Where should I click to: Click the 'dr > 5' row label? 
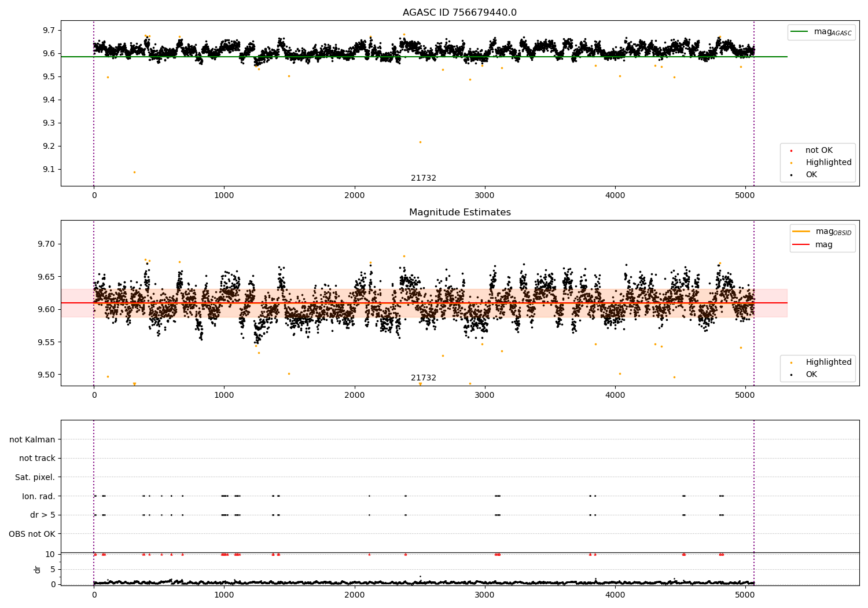point(42,515)
